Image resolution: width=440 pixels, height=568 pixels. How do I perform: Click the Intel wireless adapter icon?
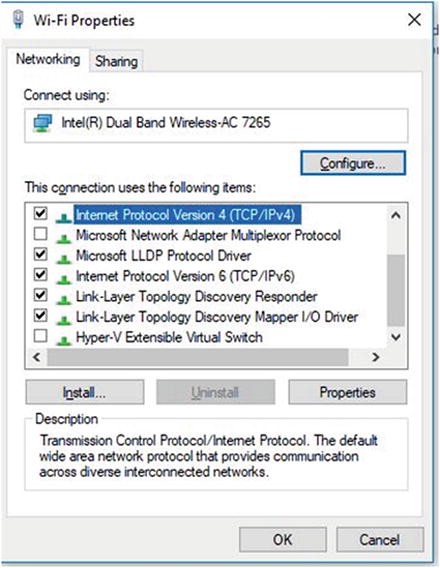tap(43, 123)
